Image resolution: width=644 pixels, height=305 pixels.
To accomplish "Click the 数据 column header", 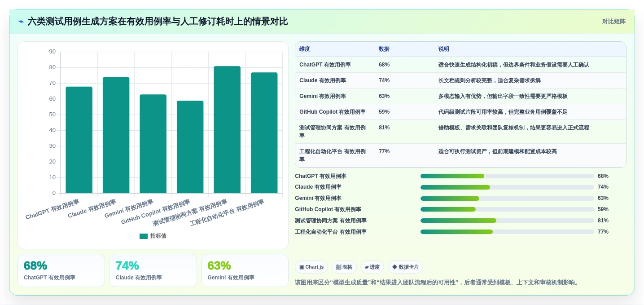I will click(384, 49).
